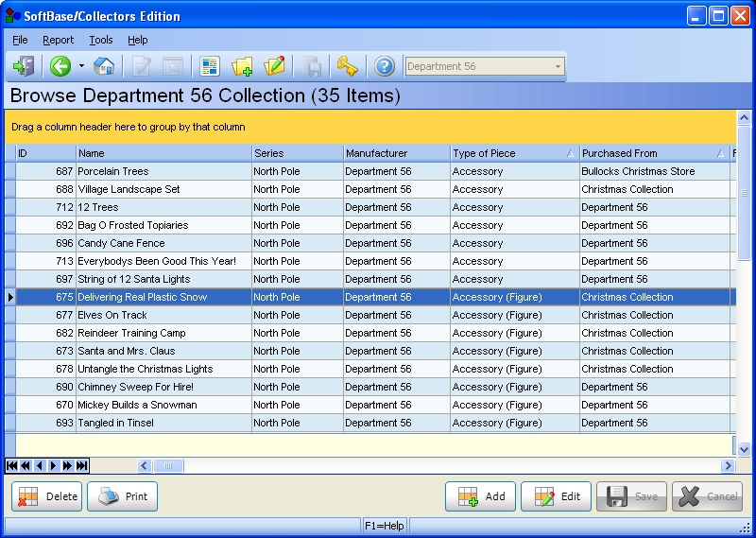Click the exit door toolbar icon
The height and width of the screenshot is (538, 756).
coord(23,66)
